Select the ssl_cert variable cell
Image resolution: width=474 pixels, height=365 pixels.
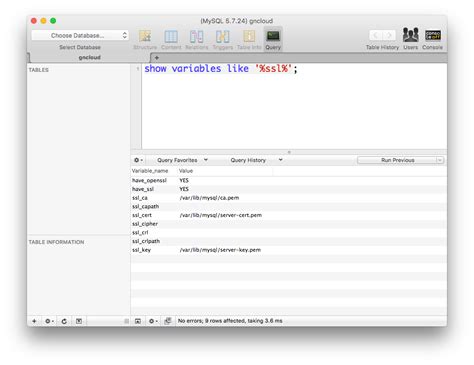click(142, 215)
